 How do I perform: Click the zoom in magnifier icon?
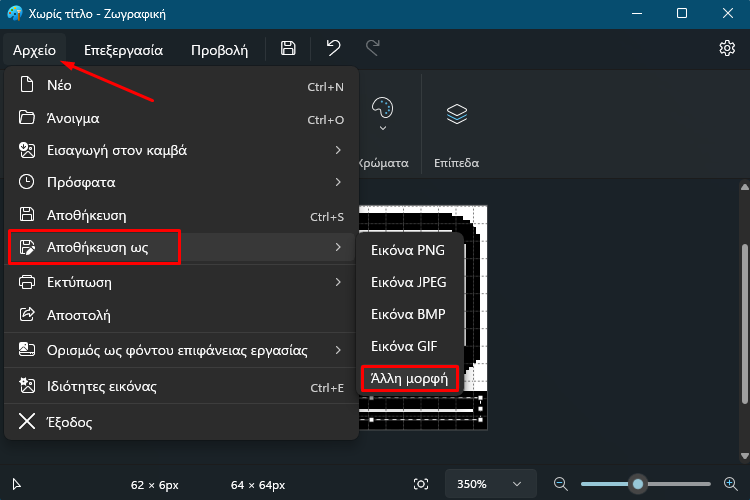tap(730, 484)
